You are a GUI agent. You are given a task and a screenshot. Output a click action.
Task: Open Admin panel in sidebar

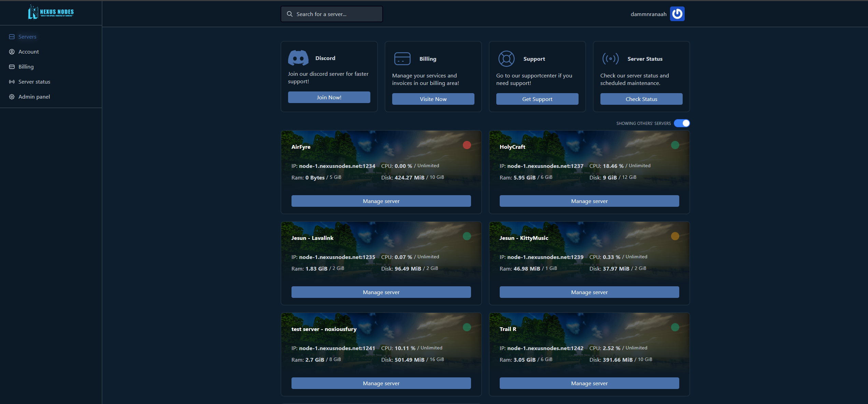[34, 97]
